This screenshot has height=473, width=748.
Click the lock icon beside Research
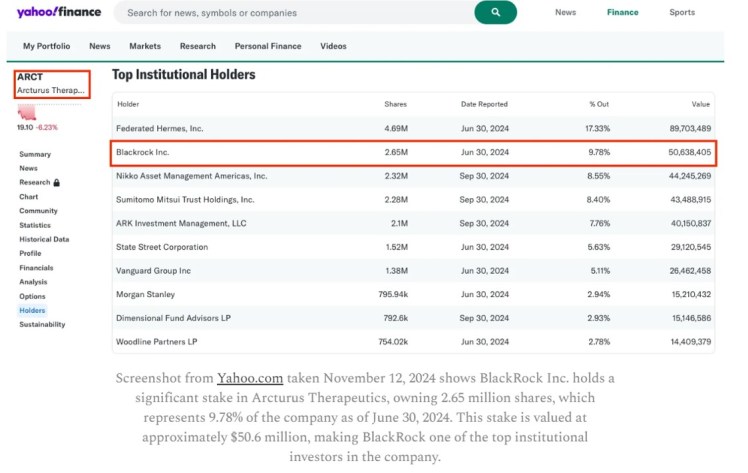coord(57,183)
